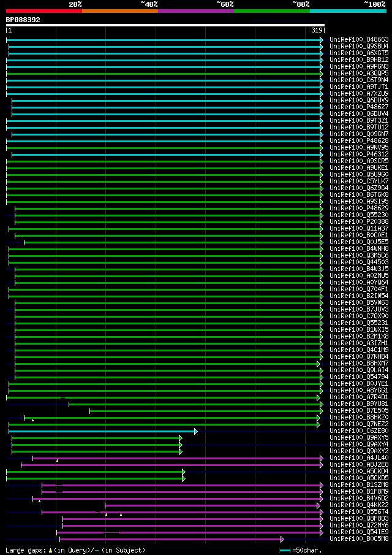This screenshot has height=555, width=392.
Task: Open hit UniRef100_A6XGT5
Action: pyautogui.click(x=359, y=53)
